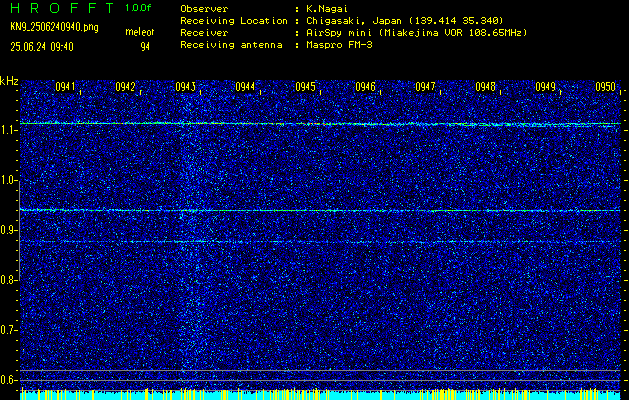The height and width of the screenshot is (400, 629).
Task: Click the 0945 time marker
Action: click(x=305, y=86)
